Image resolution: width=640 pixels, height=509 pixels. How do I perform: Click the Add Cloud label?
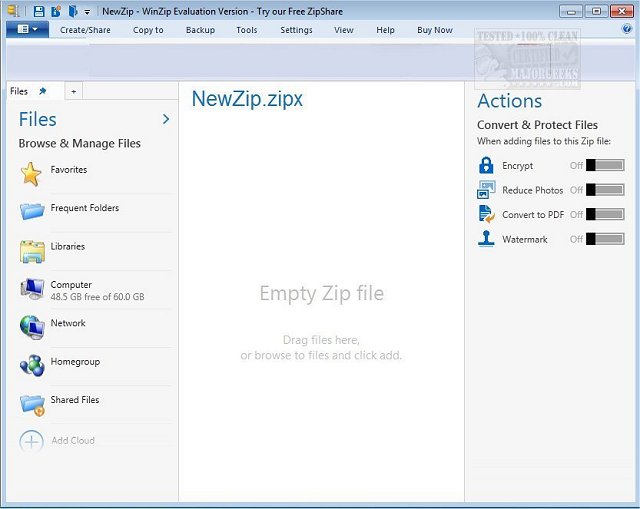[x=73, y=440]
